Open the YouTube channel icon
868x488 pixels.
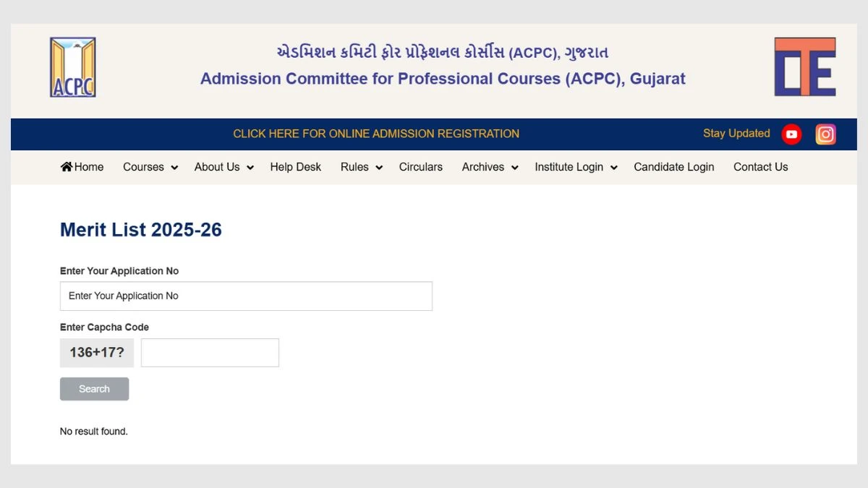792,134
